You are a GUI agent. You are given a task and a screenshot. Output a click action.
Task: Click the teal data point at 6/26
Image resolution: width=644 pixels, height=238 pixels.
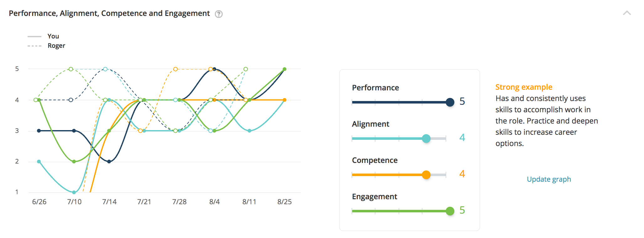click(x=39, y=161)
